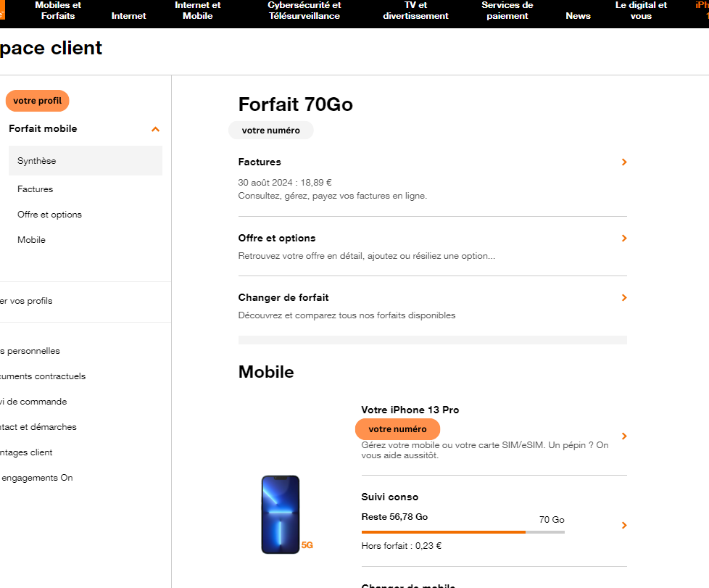Screen dimensions: 709x588
Task: Open Factures in the sidebar
Action: pos(36,189)
